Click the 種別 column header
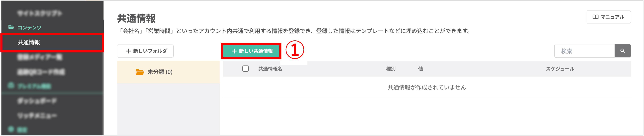Image resolution: width=644 pixels, height=136 pixels. (x=390, y=69)
